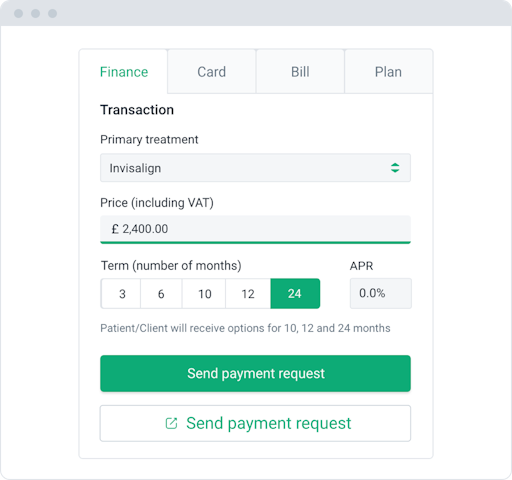Viewport: 512px width, 480px height.
Task: Click the Transaction section heading
Action: [137, 110]
